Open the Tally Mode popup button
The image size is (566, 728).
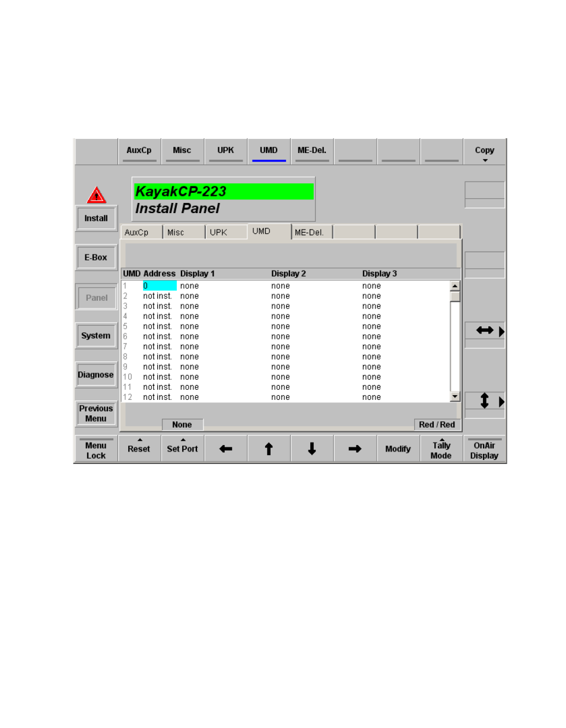click(x=441, y=449)
